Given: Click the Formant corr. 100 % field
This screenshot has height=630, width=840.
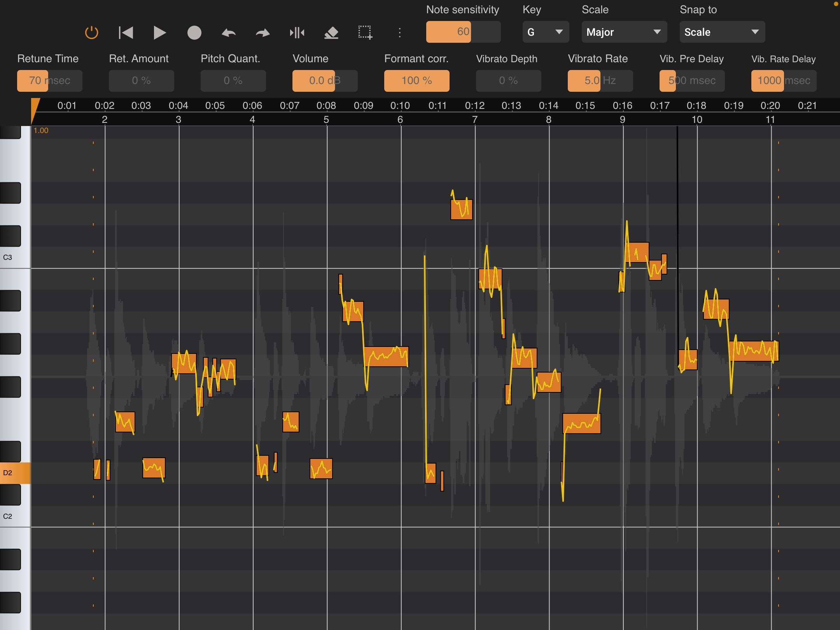Looking at the screenshot, I should (x=416, y=80).
